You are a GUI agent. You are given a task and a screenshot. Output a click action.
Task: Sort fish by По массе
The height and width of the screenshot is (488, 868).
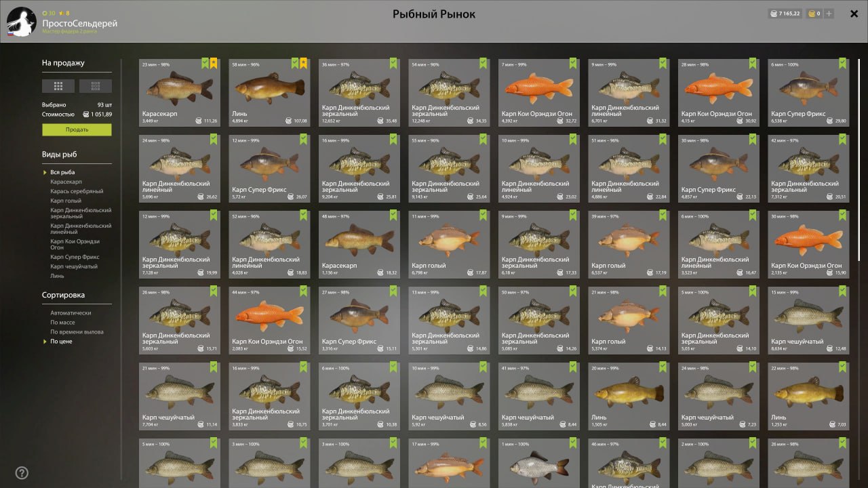tap(62, 323)
